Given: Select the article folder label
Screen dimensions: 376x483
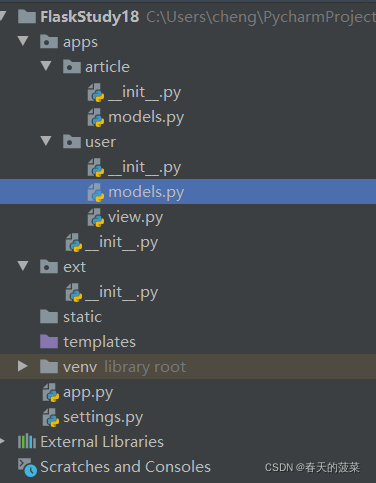Looking at the screenshot, I should 107,67.
